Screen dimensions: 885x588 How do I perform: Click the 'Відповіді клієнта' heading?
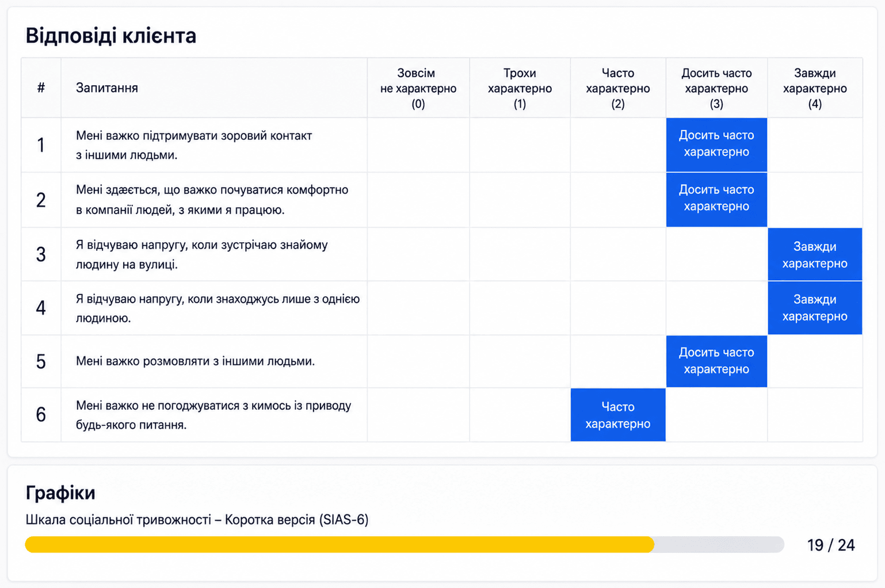tap(110, 36)
